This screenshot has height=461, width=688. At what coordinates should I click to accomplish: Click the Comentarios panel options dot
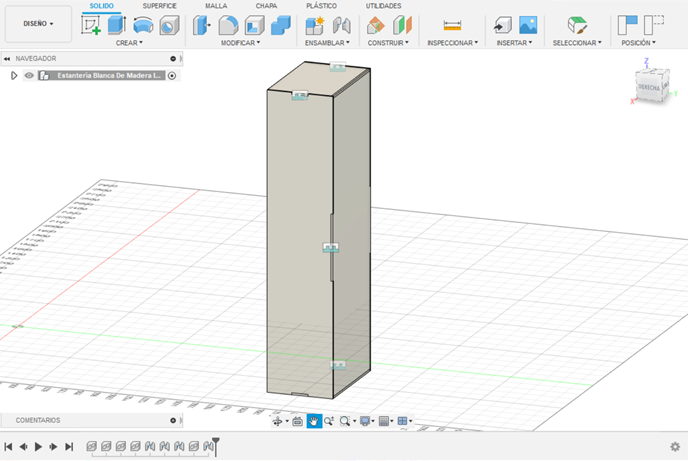coord(173,420)
